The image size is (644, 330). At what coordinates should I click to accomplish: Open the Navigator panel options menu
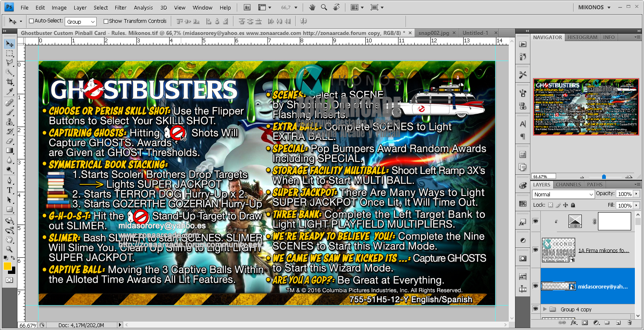click(x=637, y=37)
